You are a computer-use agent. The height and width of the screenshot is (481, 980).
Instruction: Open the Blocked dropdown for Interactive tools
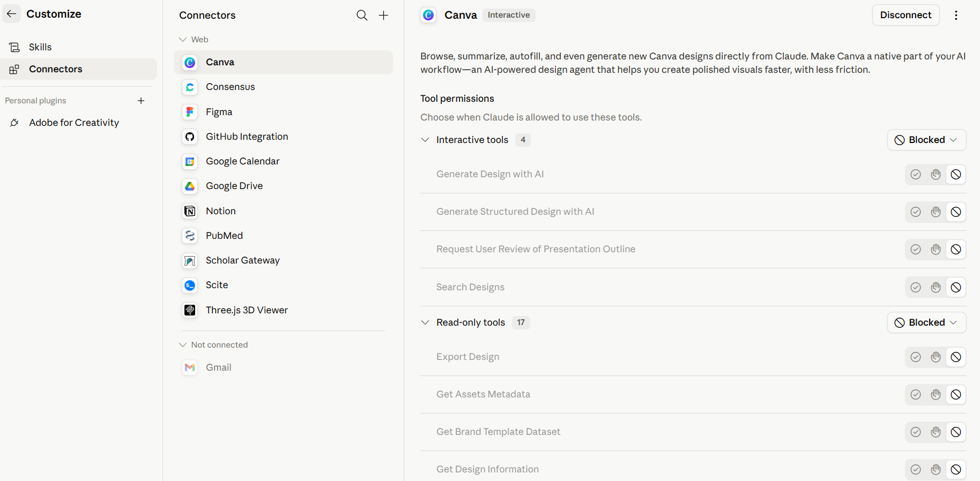[926, 140]
